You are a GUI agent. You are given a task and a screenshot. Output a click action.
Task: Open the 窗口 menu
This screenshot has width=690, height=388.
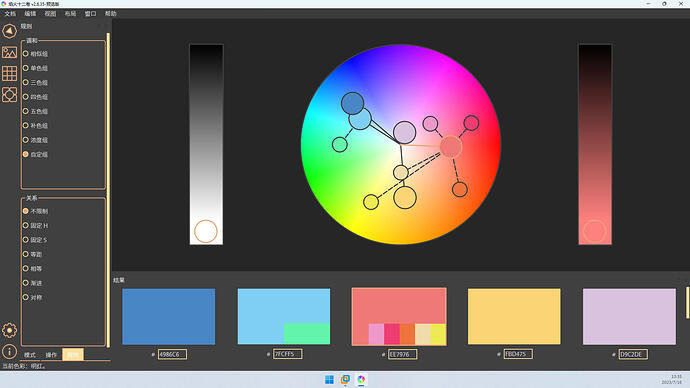tap(90, 14)
